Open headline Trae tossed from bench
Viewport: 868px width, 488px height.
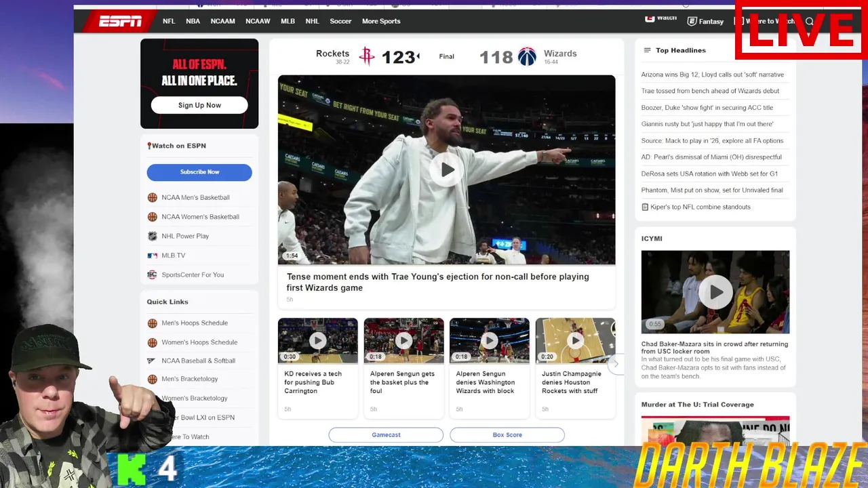click(710, 91)
